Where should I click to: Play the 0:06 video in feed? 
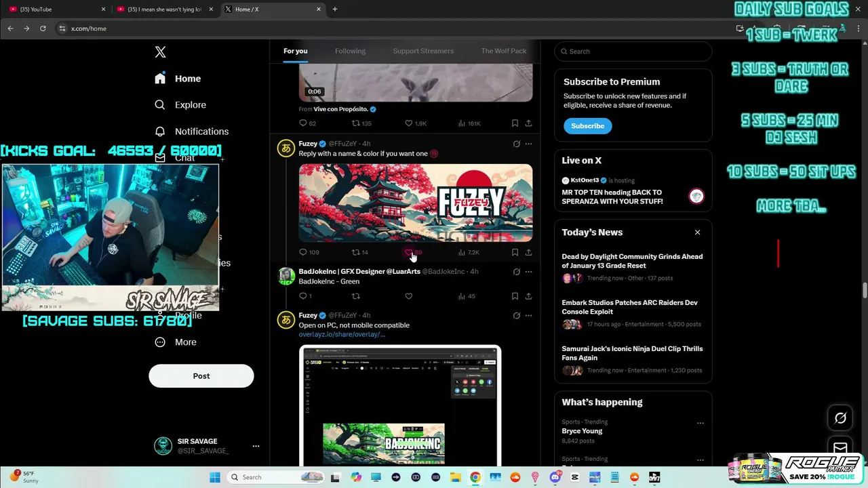click(416, 83)
